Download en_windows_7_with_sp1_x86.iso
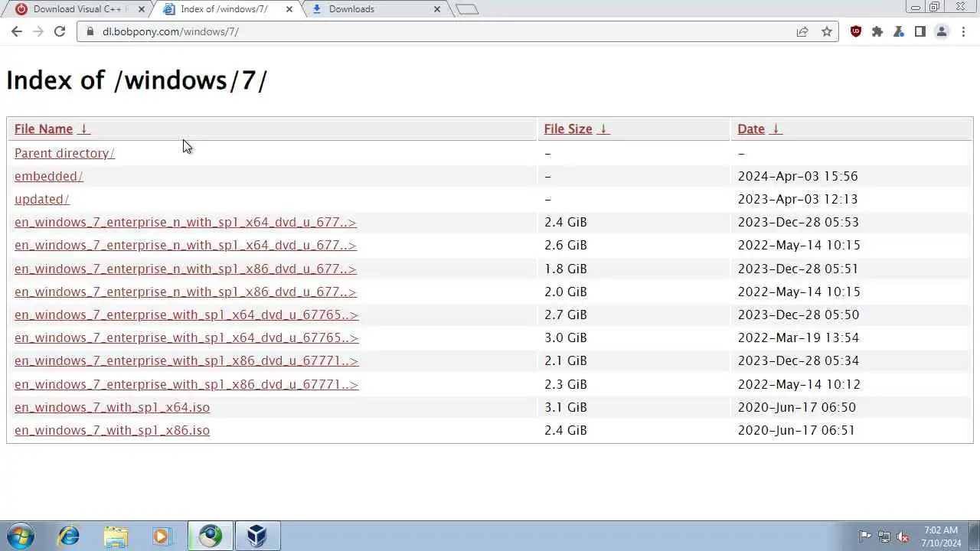This screenshot has width=980, height=551. point(112,430)
